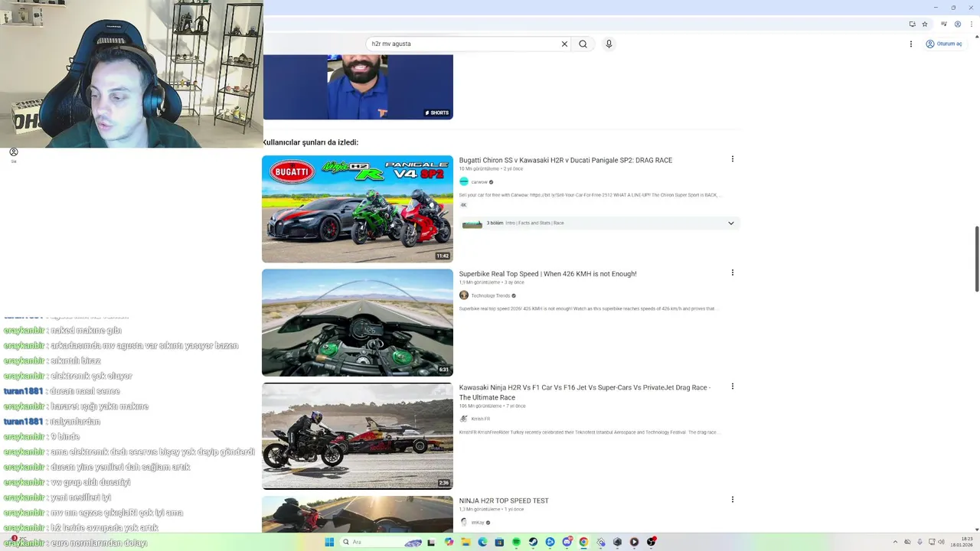Click the H2R vs F1 jet drag race thumbnail
Screen dimensions: 980x551
(358, 436)
